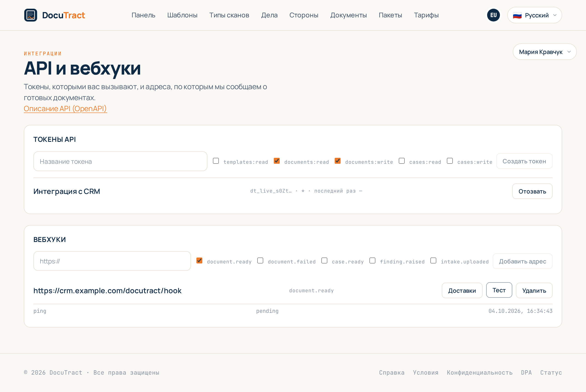Select the dt_live_s0Zt… token text
Image resolution: width=586 pixels, height=392 pixels.
point(271,191)
